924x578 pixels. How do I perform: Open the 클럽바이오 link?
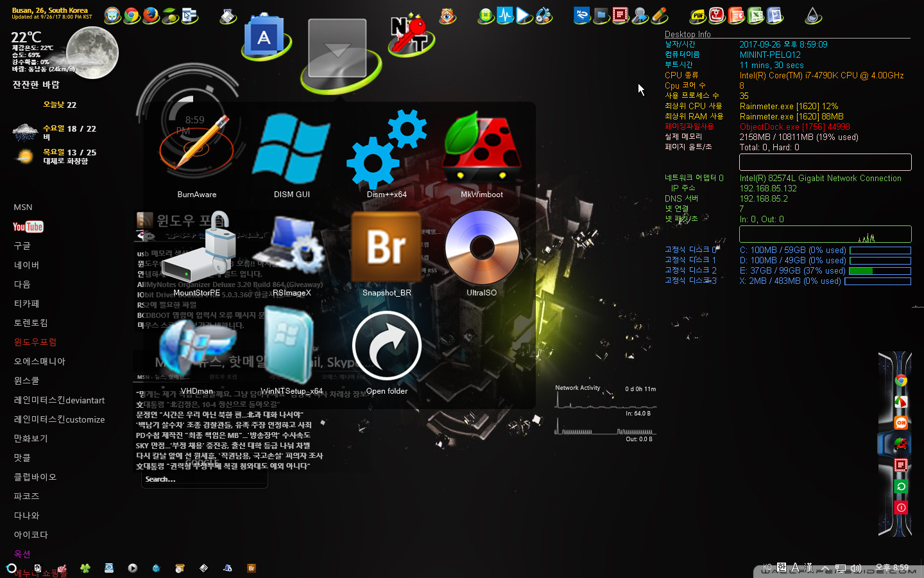pos(35,477)
